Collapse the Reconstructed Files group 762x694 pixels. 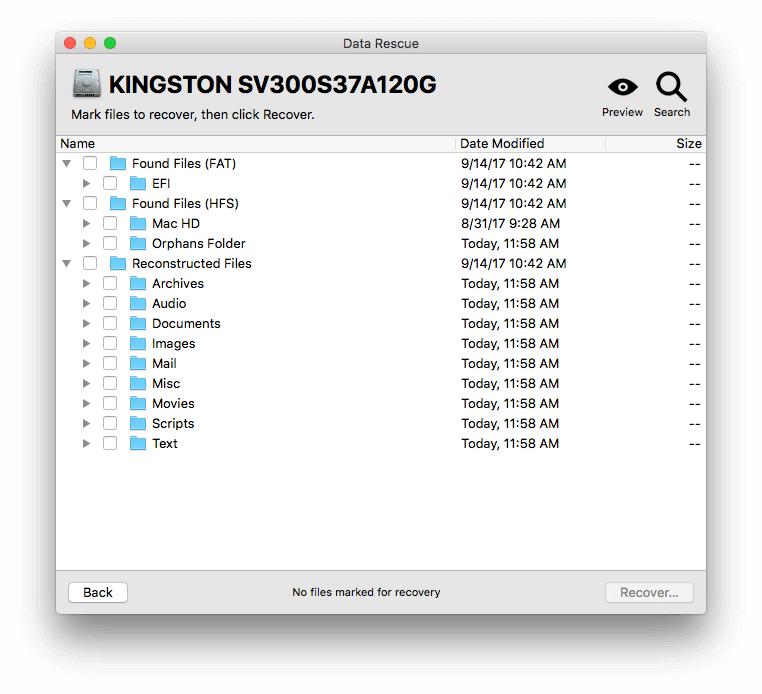(x=67, y=264)
